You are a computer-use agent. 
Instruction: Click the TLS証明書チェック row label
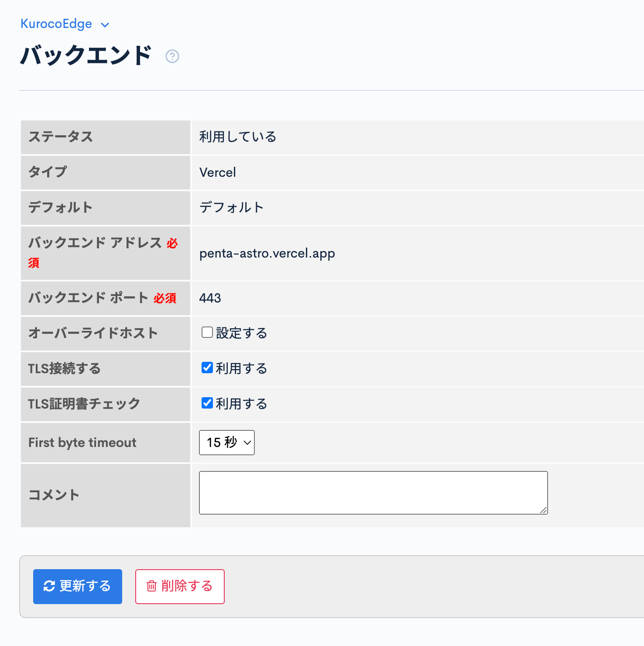click(84, 404)
